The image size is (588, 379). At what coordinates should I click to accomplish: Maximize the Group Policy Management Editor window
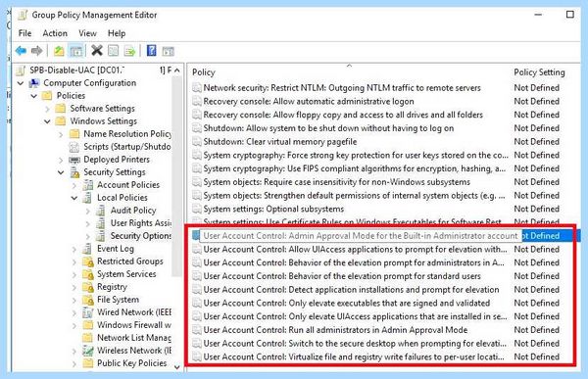coord(570,15)
